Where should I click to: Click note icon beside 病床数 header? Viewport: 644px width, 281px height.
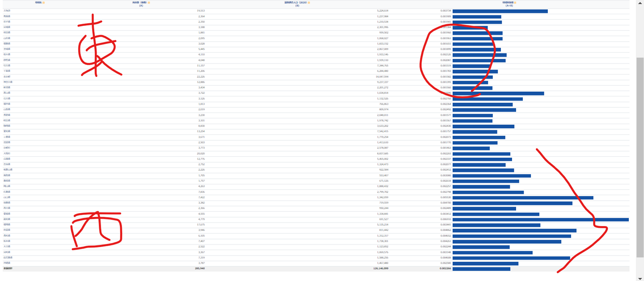pos(148,3)
